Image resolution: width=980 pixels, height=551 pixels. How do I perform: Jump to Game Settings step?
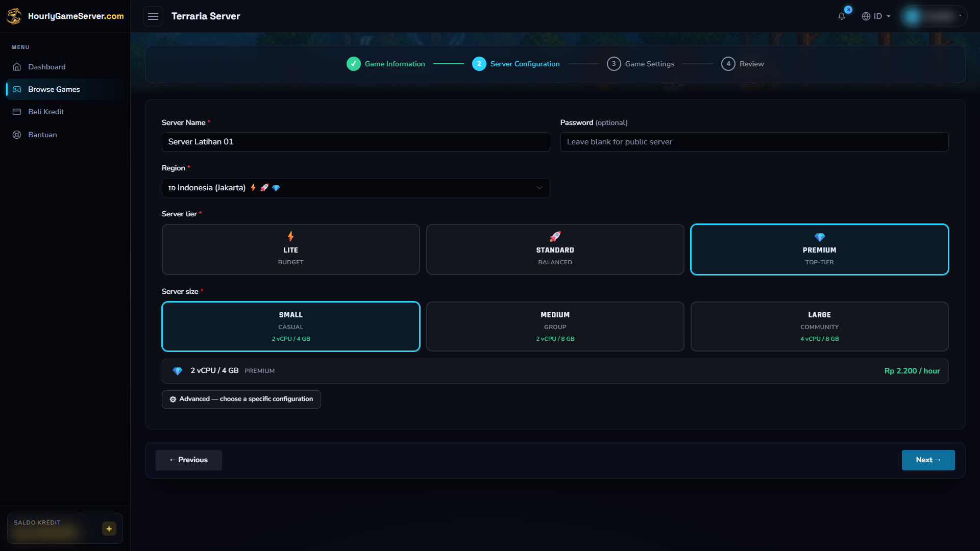(x=641, y=64)
